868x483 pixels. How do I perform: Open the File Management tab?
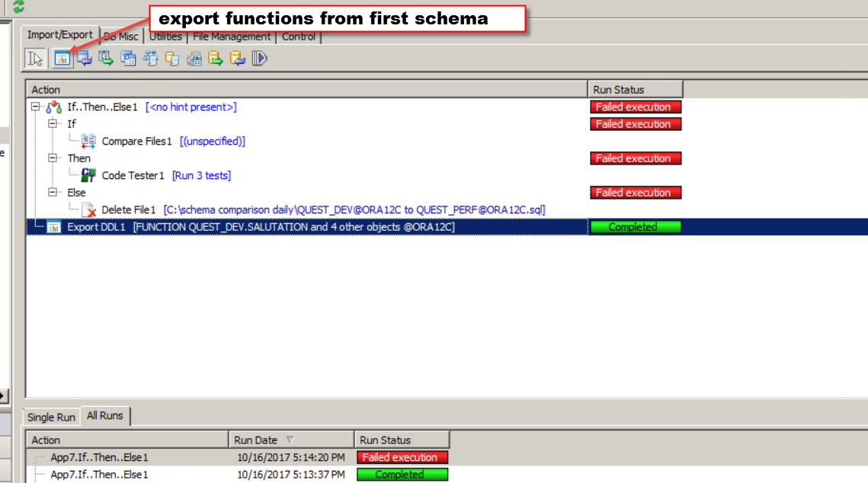232,37
